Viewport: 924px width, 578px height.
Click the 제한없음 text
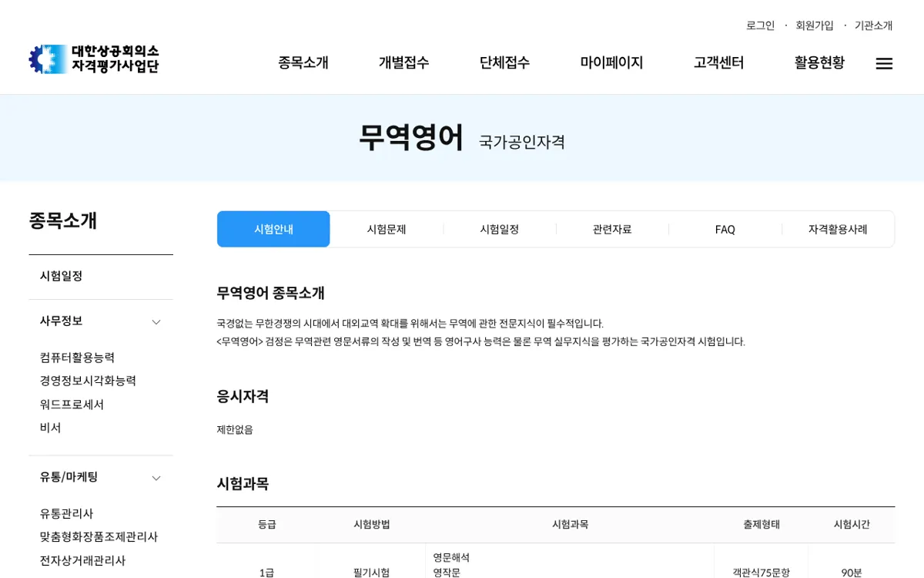235,430
